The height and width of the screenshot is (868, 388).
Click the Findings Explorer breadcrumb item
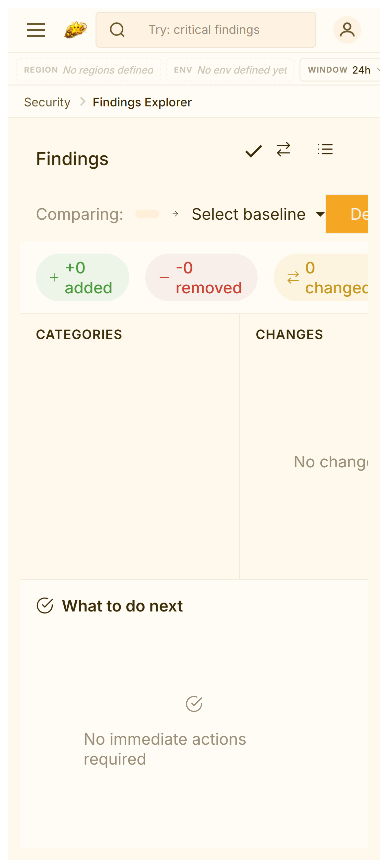[142, 102]
